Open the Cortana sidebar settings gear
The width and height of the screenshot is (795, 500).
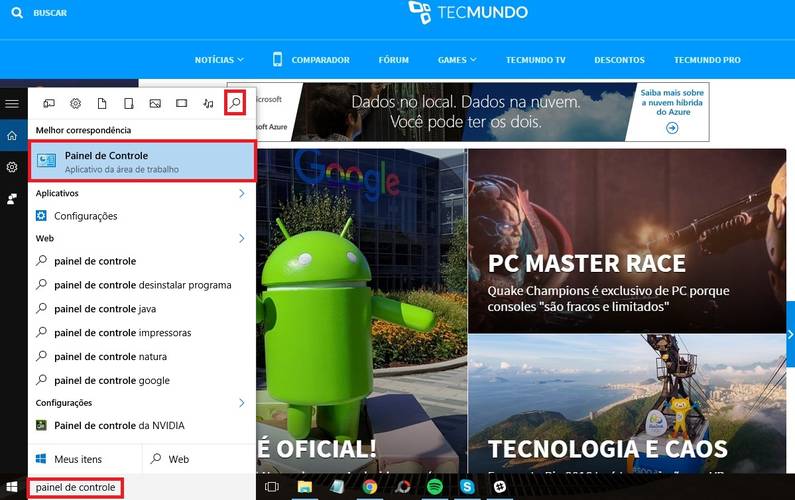12,167
